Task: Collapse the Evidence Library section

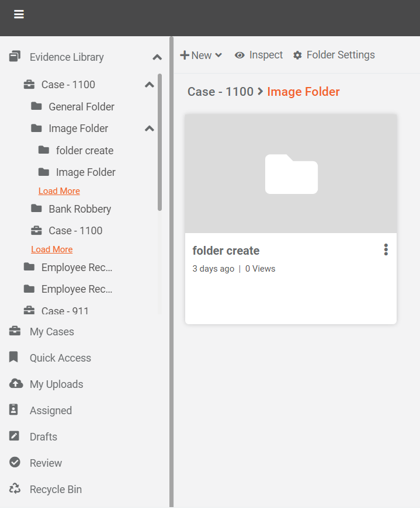Action: point(157,57)
